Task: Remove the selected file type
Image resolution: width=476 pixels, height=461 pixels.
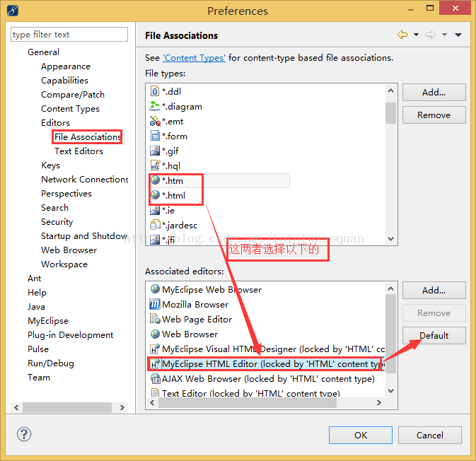Action: [434, 115]
